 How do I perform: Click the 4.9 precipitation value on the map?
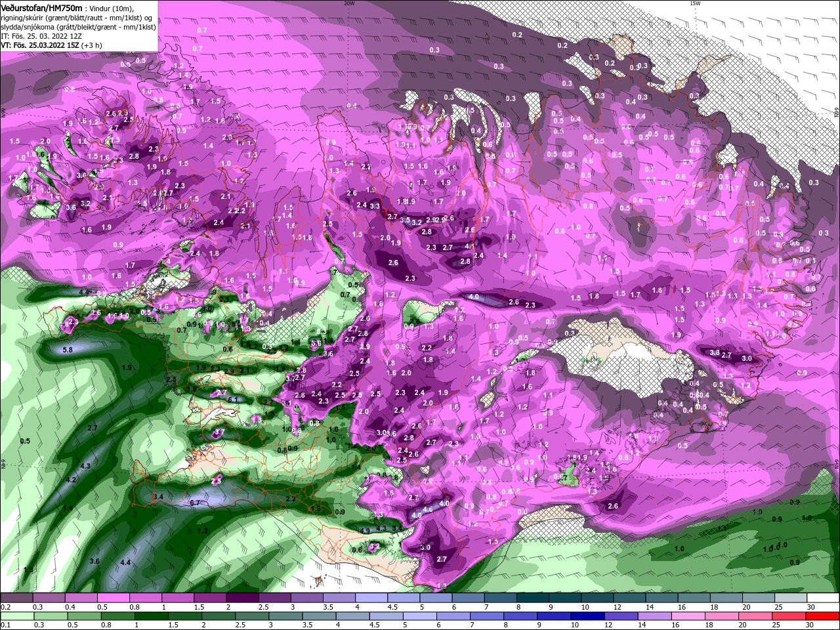[365, 530]
